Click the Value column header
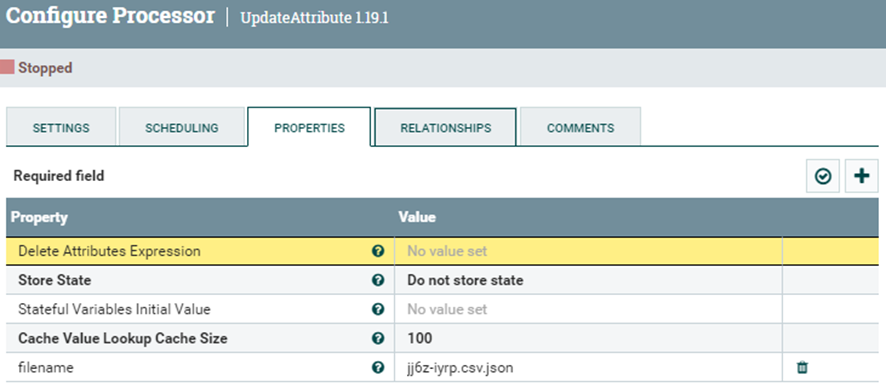The height and width of the screenshot is (387, 886). (417, 217)
